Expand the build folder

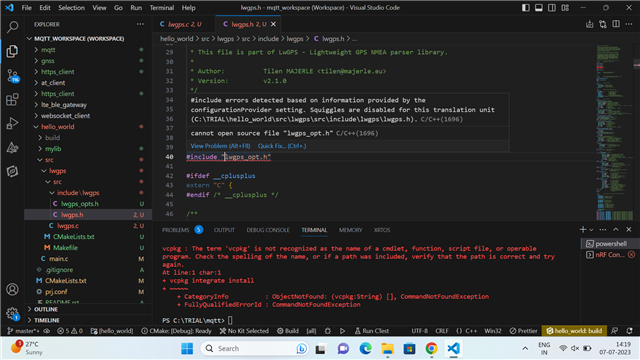point(40,138)
